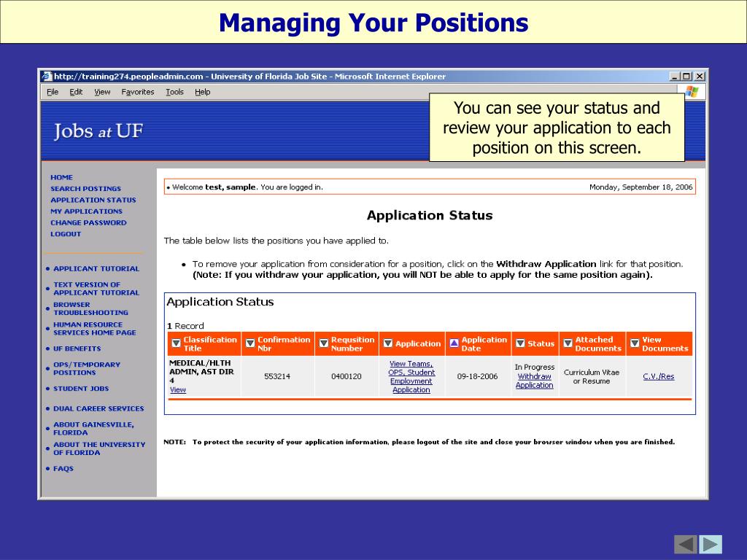Click LOGOUT in sidebar
The image size is (747, 560).
(66, 234)
